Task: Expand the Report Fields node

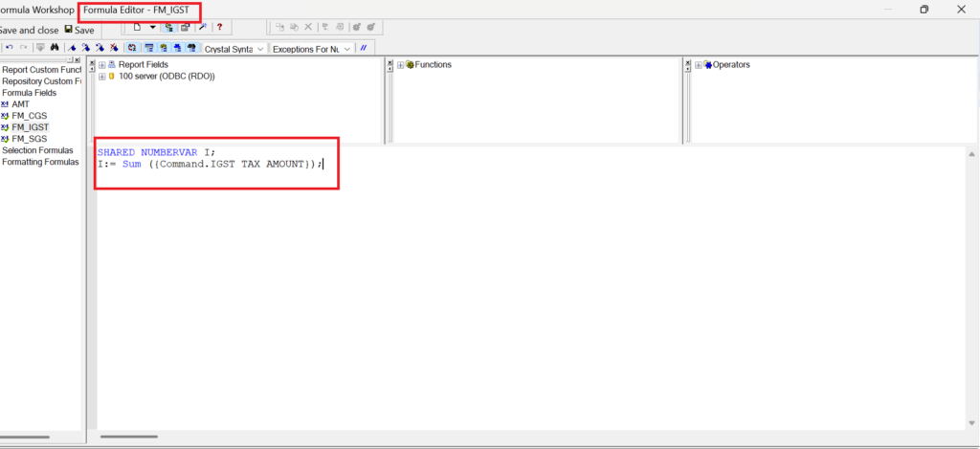Action: coord(102,64)
